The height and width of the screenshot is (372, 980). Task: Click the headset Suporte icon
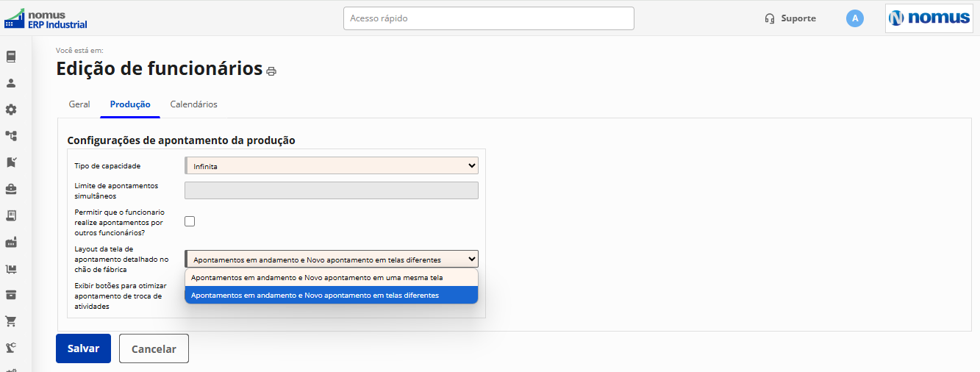coord(770,18)
